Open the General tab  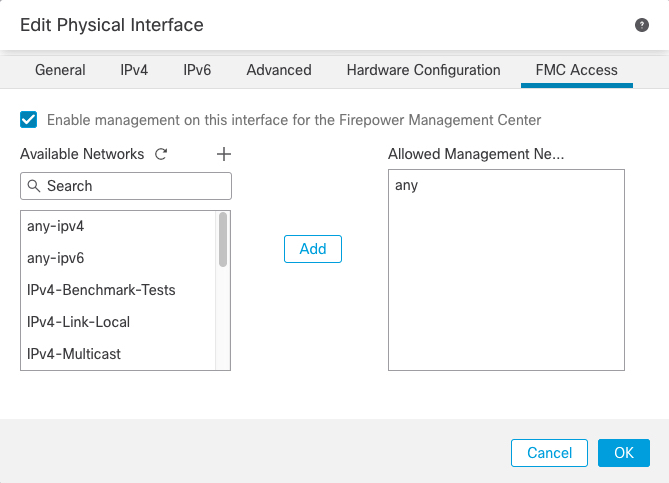tap(60, 70)
